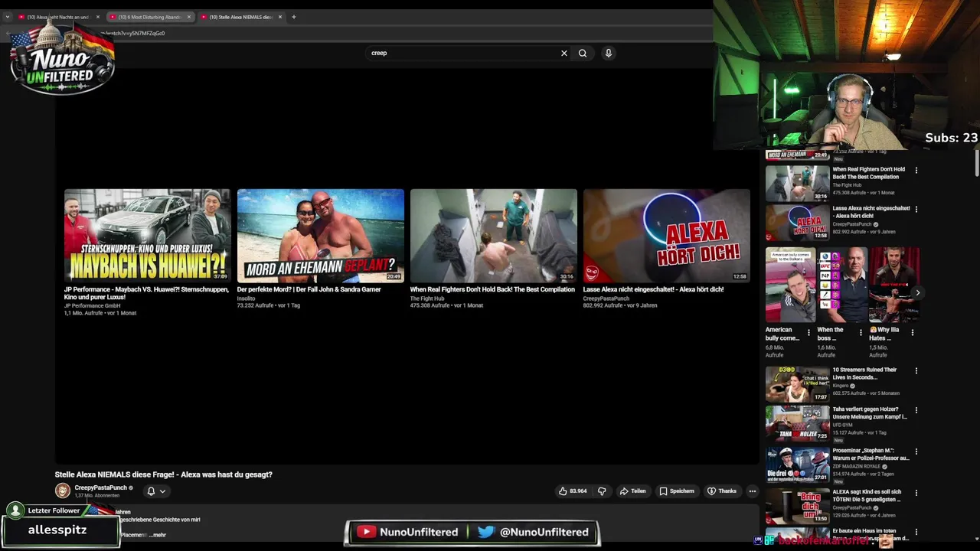Open the CreepyPastaPunch channel avatar
The width and height of the screenshot is (980, 551).
pos(63,491)
